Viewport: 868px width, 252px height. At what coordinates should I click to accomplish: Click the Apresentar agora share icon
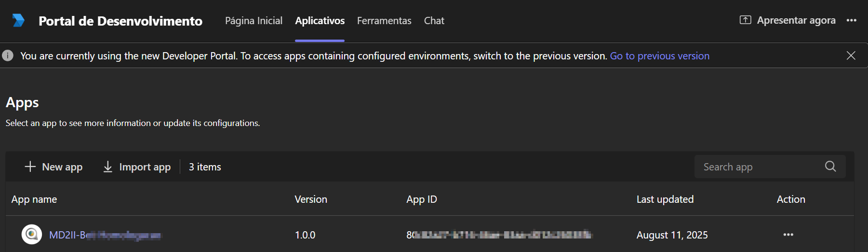[x=745, y=20]
